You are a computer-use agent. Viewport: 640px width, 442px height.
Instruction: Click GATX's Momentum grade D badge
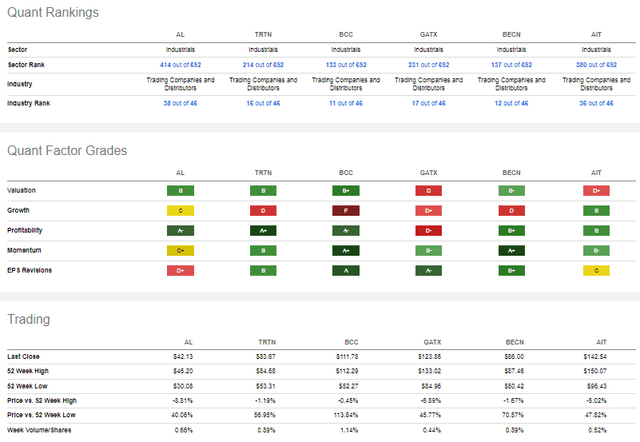(x=425, y=249)
